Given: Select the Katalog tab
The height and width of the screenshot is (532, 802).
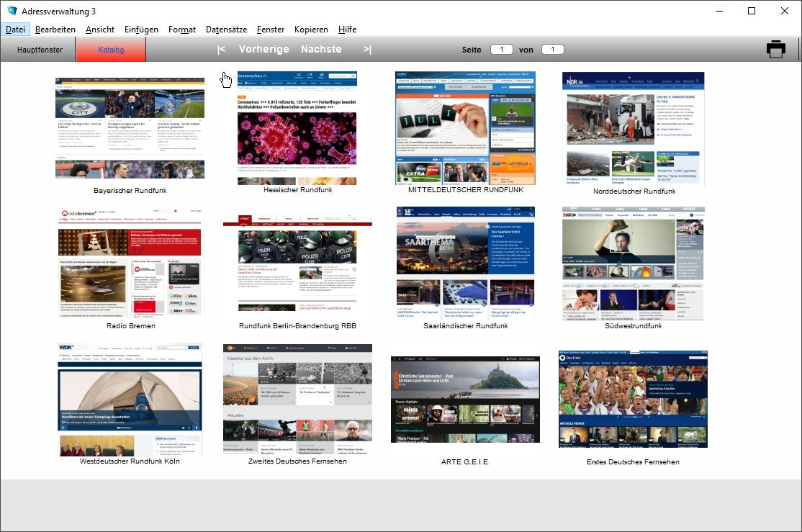Looking at the screenshot, I should point(111,50).
